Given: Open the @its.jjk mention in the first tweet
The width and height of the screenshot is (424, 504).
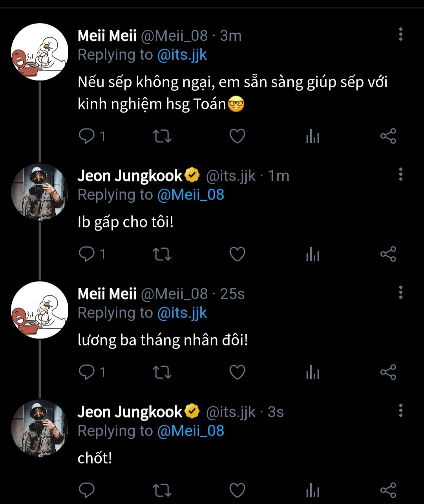Looking at the screenshot, I should click(182, 55).
